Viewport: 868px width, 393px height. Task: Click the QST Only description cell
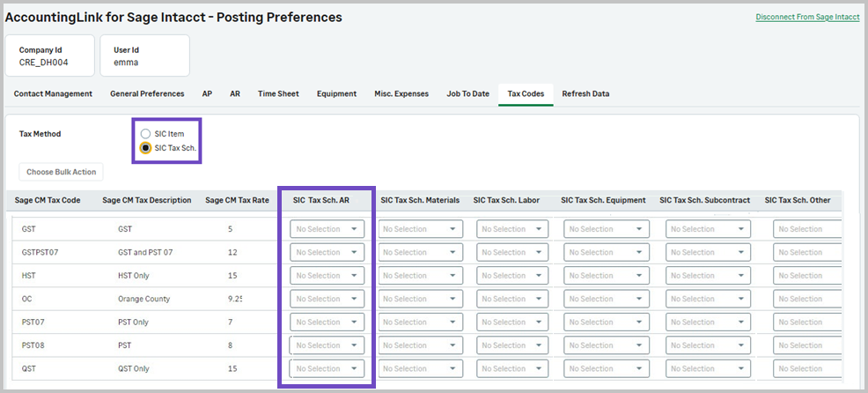click(134, 368)
